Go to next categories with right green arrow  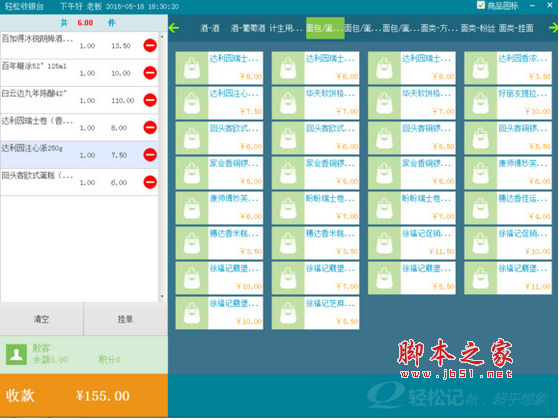[x=554, y=27]
